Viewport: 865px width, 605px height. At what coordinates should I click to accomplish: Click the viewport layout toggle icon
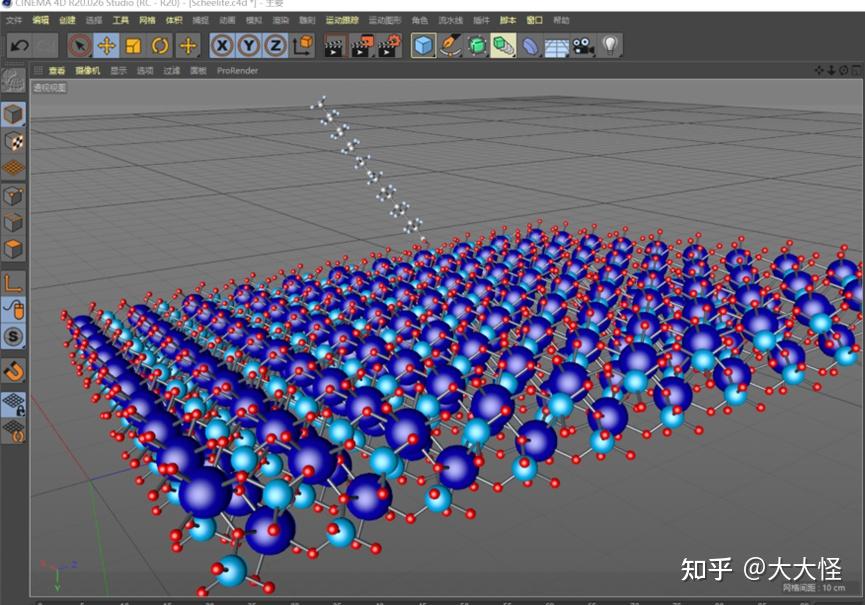click(x=856, y=70)
